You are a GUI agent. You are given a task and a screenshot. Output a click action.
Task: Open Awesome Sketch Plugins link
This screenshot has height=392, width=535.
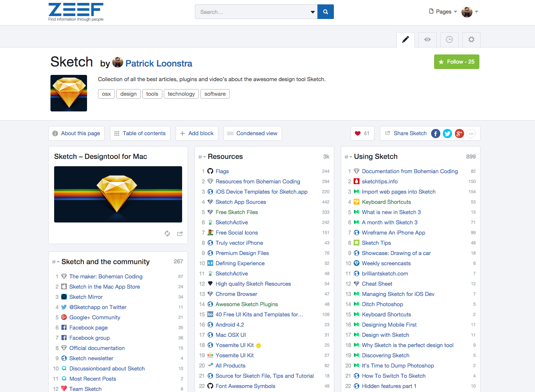pyautogui.click(x=247, y=304)
